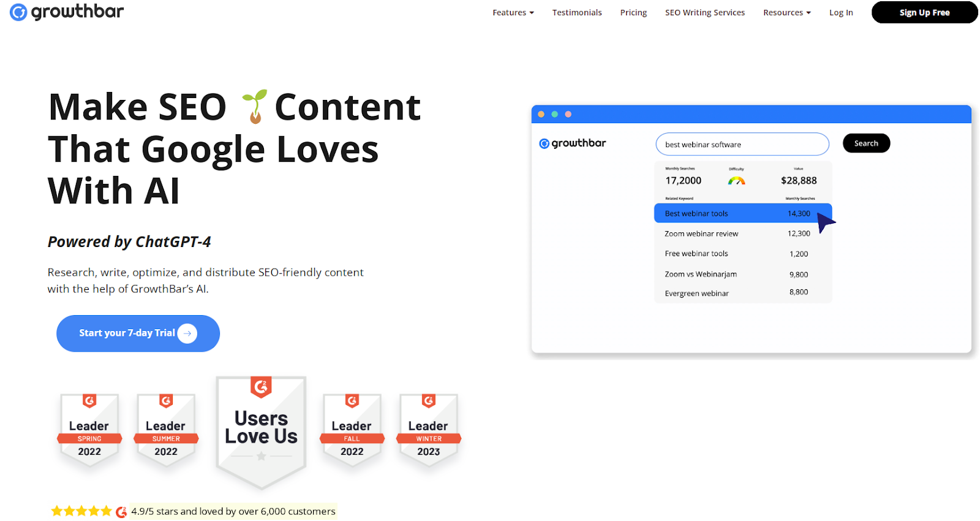Viewport: 980px width, 521px height.
Task: Click the Sign Up Free button
Action: pyautogui.click(x=924, y=12)
